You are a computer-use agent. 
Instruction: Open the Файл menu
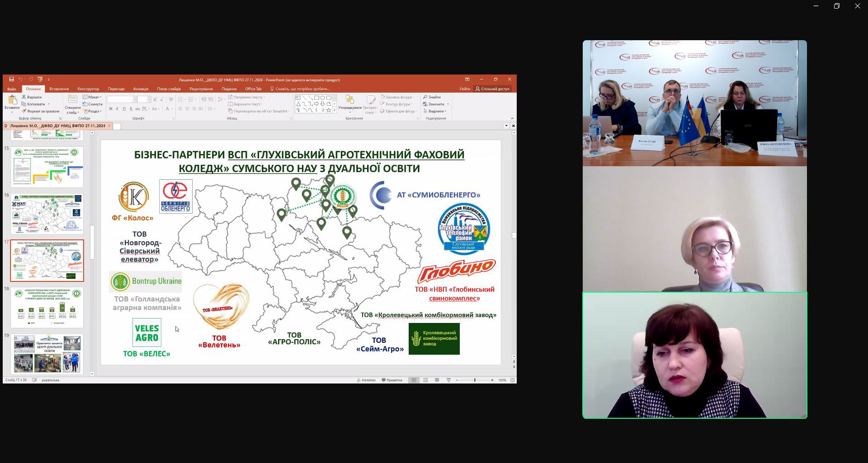pyautogui.click(x=12, y=89)
